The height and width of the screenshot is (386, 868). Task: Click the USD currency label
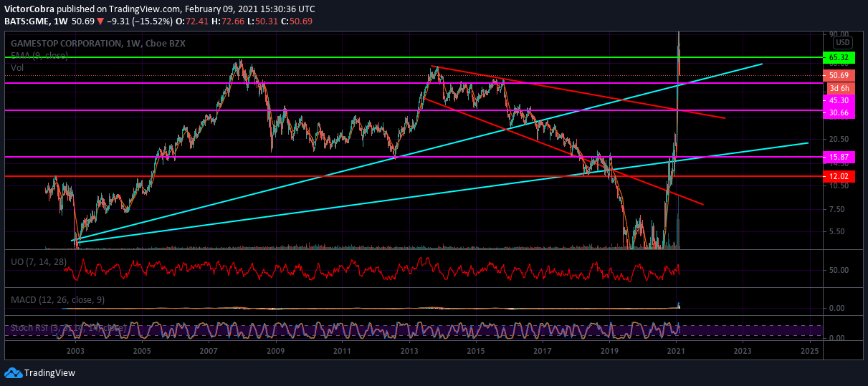click(842, 43)
